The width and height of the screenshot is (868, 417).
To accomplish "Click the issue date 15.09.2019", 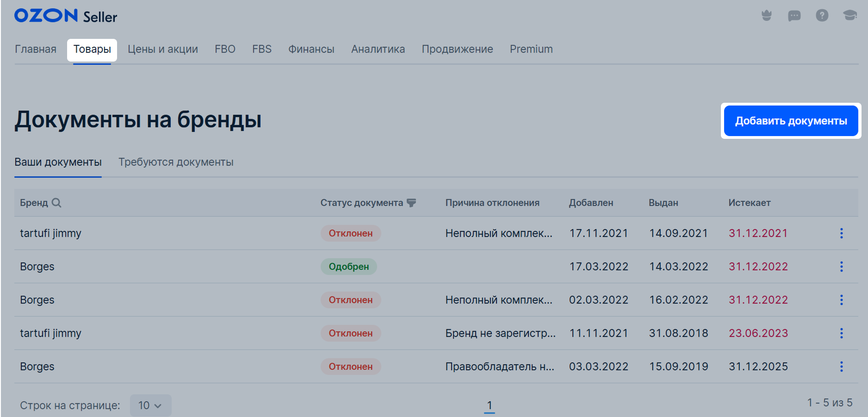I will coord(678,367).
